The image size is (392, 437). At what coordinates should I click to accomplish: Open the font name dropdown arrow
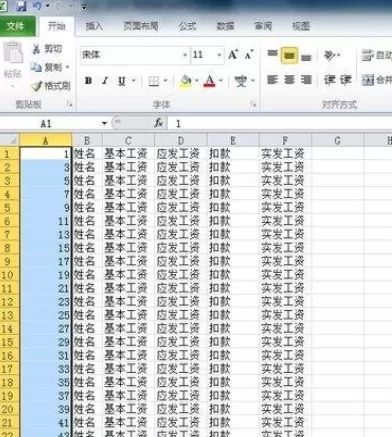coord(185,55)
